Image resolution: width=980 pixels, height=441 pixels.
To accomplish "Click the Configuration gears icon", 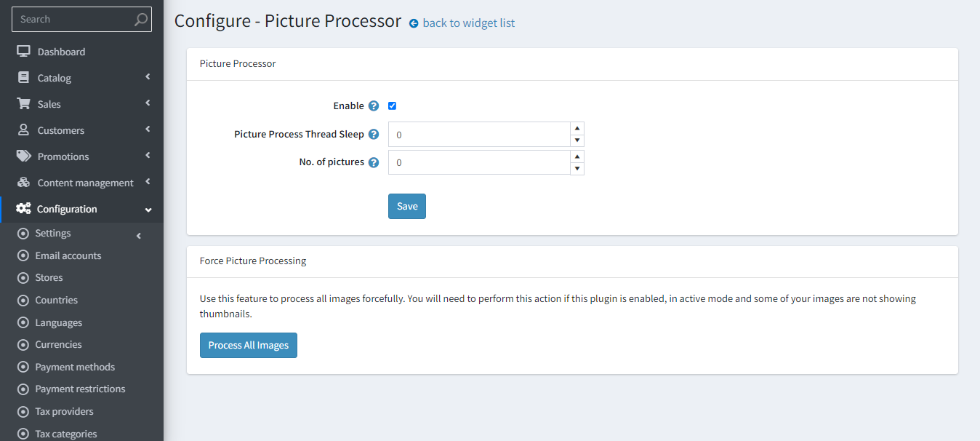I will pos(23,209).
